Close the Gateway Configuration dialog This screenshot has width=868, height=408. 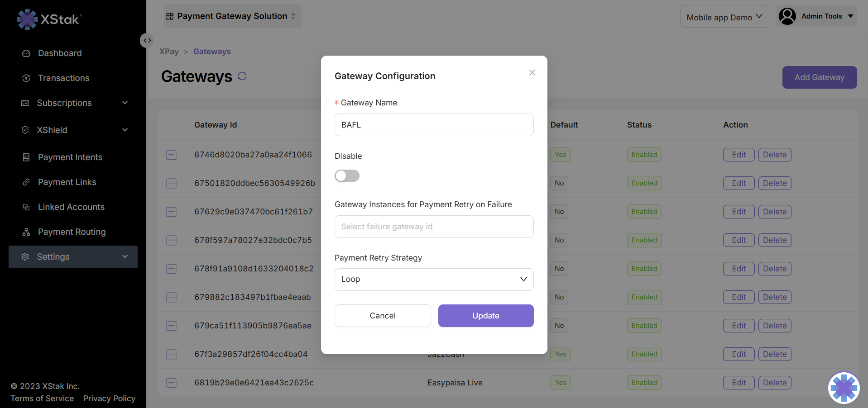pyautogui.click(x=532, y=73)
